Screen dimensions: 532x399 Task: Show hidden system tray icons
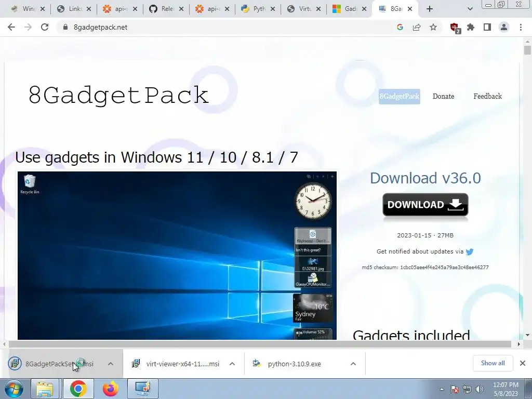pyautogui.click(x=442, y=389)
